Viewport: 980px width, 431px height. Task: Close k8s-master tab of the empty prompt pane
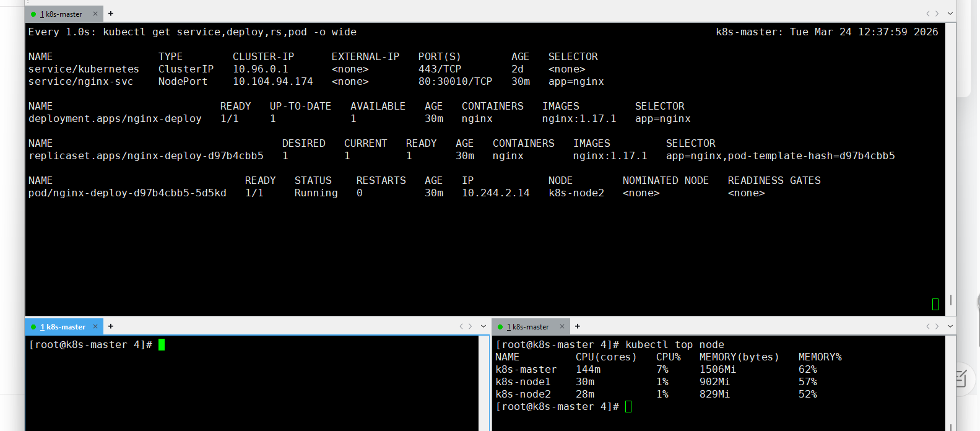coord(95,326)
